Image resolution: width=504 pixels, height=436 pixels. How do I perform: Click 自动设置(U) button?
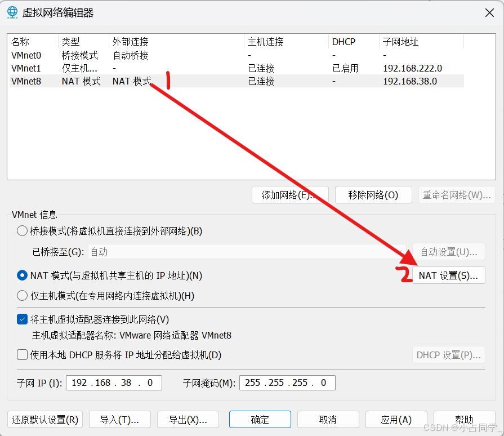pyautogui.click(x=449, y=252)
